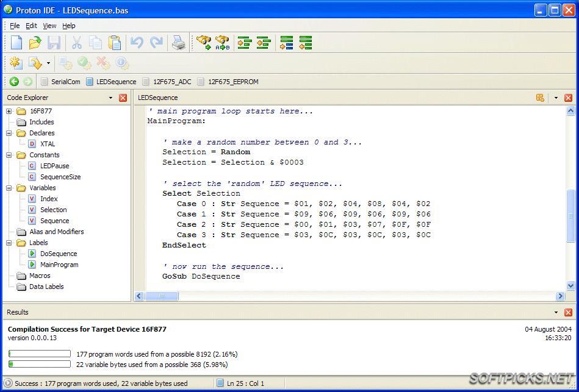Screen dimensions: 579x392
Task: Click the variable bytes usage progress bar
Action: pyautogui.click(x=40, y=365)
